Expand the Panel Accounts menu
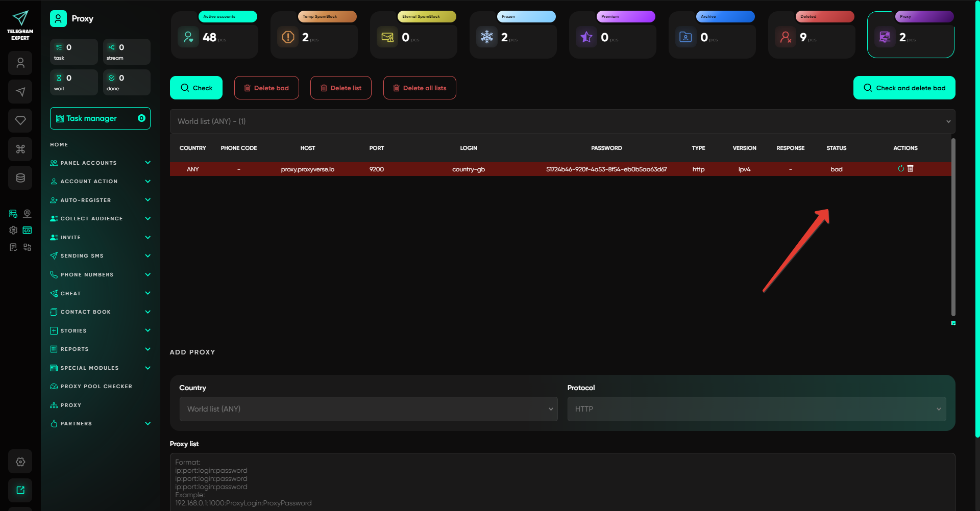This screenshot has height=511, width=980. (x=100, y=163)
